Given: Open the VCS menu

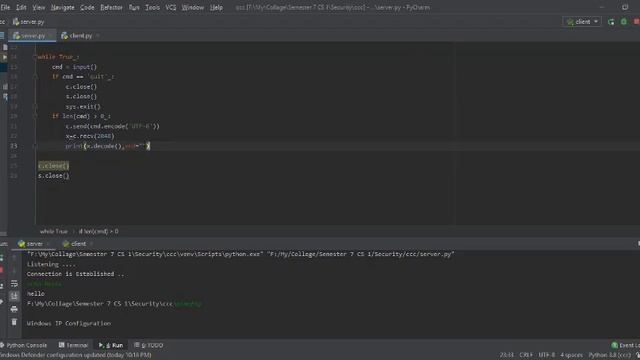Looking at the screenshot, I should tap(171, 7).
